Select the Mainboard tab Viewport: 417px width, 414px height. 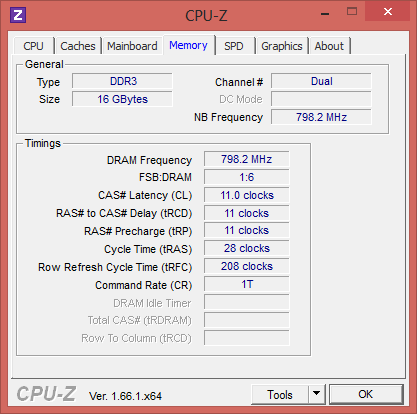tap(132, 46)
